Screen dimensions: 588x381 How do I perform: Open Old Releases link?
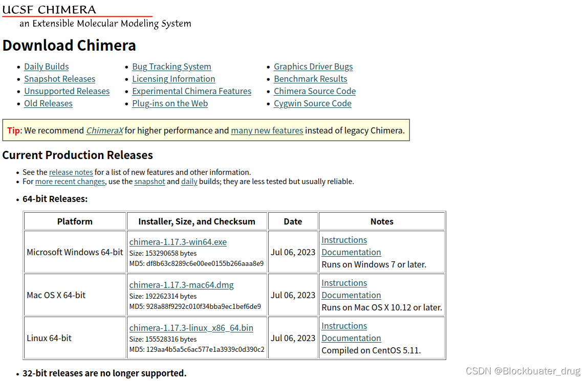tap(49, 104)
